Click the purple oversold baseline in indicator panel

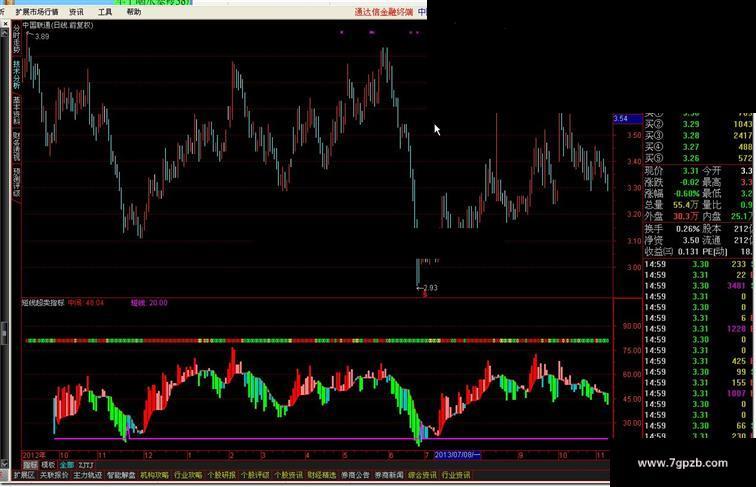pyautogui.click(x=331, y=438)
